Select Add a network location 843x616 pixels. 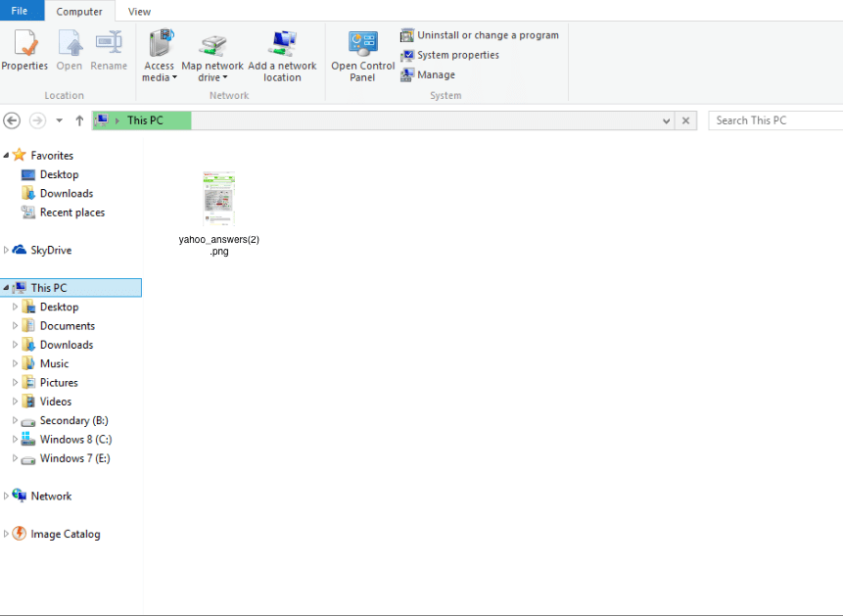pyautogui.click(x=282, y=44)
